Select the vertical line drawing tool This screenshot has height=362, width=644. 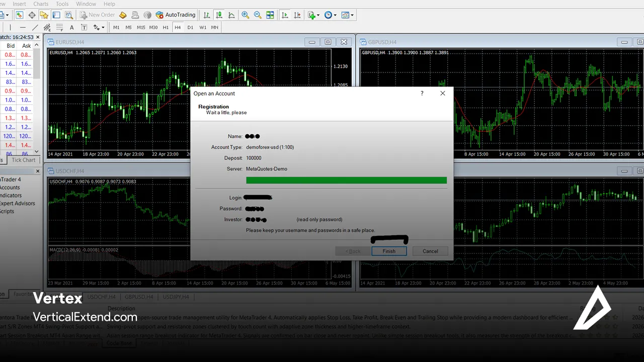[x=11, y=27]
